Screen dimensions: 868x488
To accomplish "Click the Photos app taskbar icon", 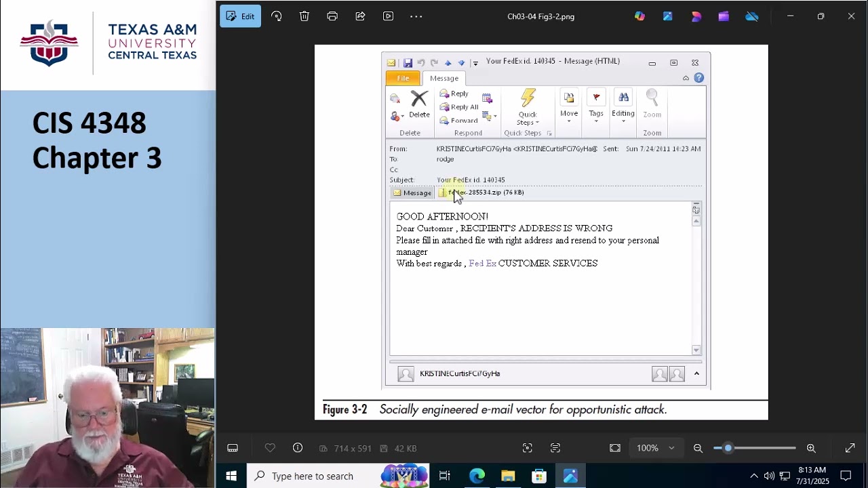I will tap(570, 476).
